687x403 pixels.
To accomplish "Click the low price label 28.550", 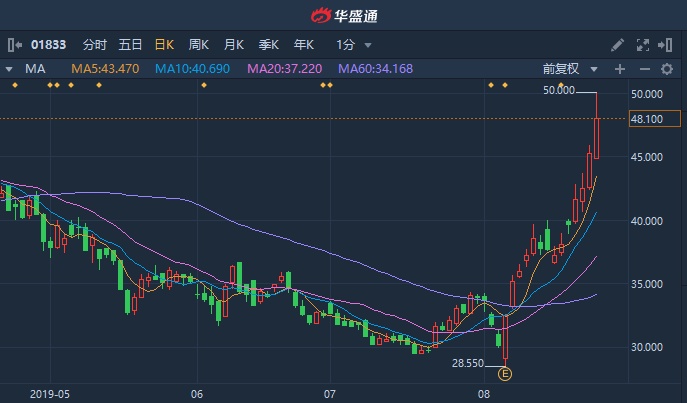I will click(468, 363).
